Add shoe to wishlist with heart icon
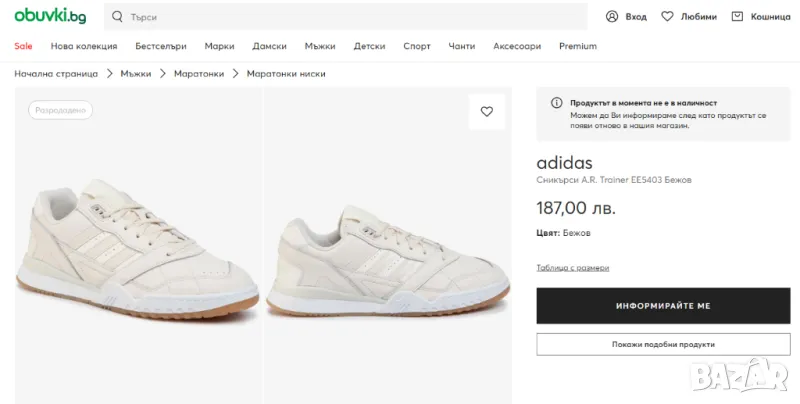Image resolution: width=800 pixels, height=404 pixels. click(487, 112)
